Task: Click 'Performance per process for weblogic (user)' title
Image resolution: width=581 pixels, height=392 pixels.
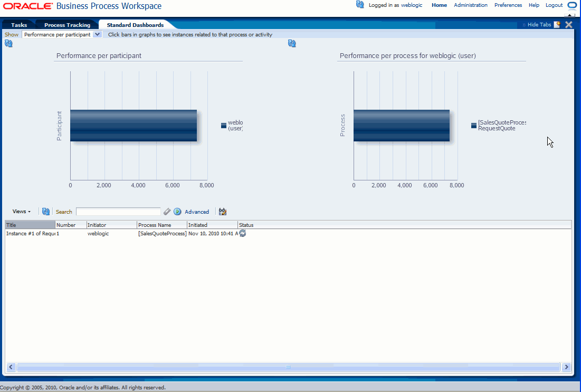Action: 407,55
